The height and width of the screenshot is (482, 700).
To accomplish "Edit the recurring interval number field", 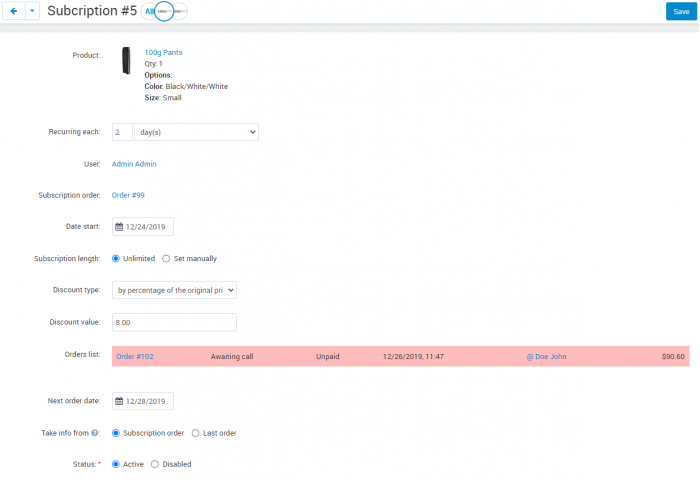I will [x=122, y=132].
